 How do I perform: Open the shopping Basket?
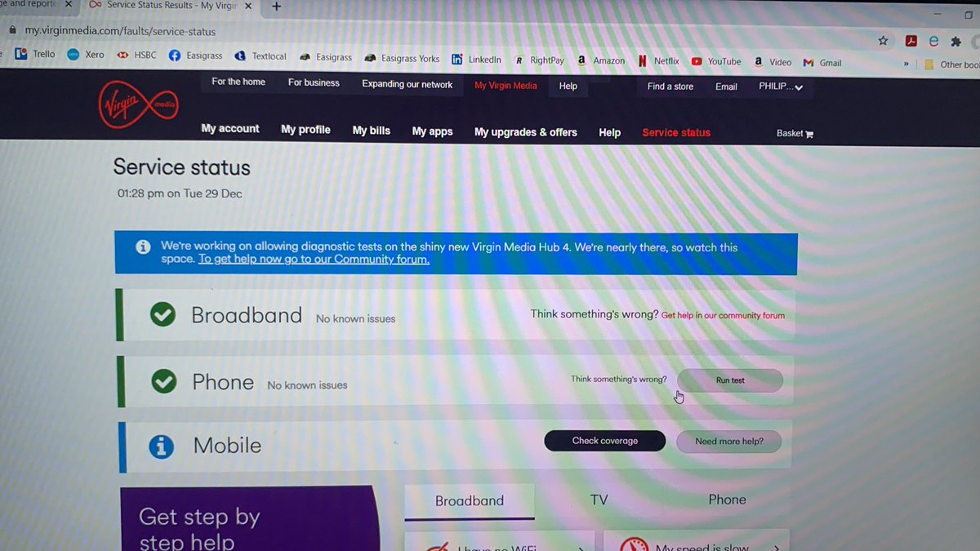coord(795,133)
